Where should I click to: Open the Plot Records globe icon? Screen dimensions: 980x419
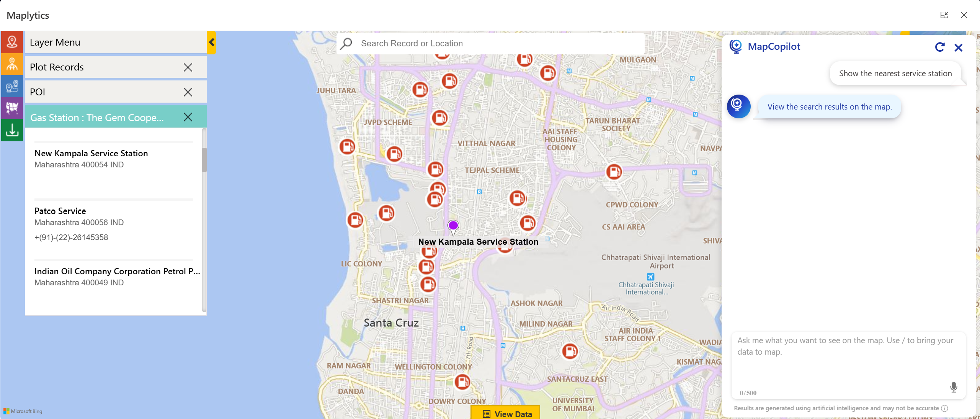pos(12,64)
